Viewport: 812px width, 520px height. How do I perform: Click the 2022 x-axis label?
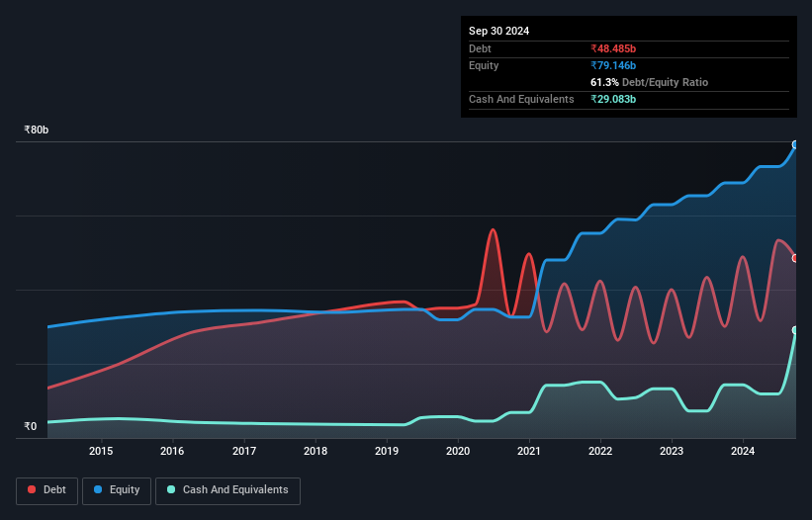600,451
